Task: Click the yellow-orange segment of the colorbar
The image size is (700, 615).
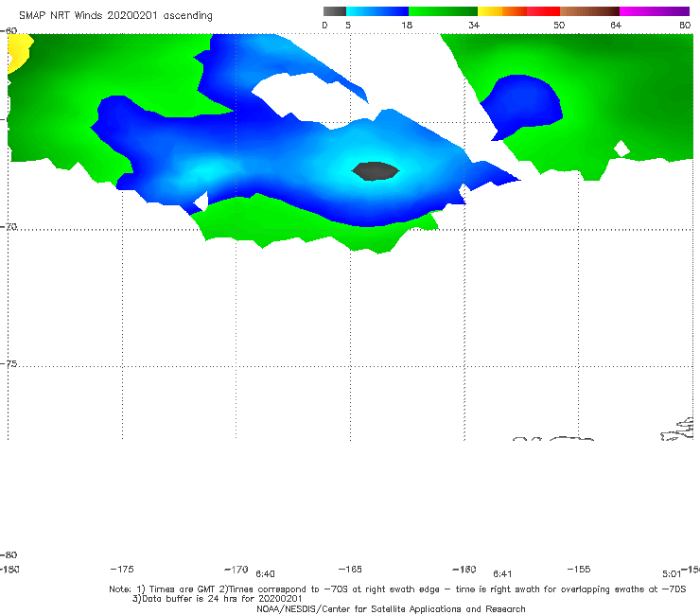Action: pyautogui.click(x=502, y=11)
